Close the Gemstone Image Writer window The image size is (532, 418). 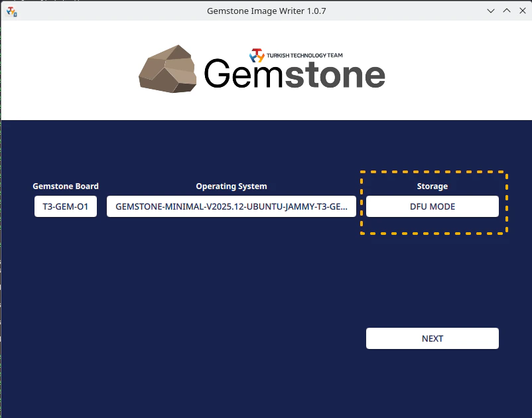[523, 11]
